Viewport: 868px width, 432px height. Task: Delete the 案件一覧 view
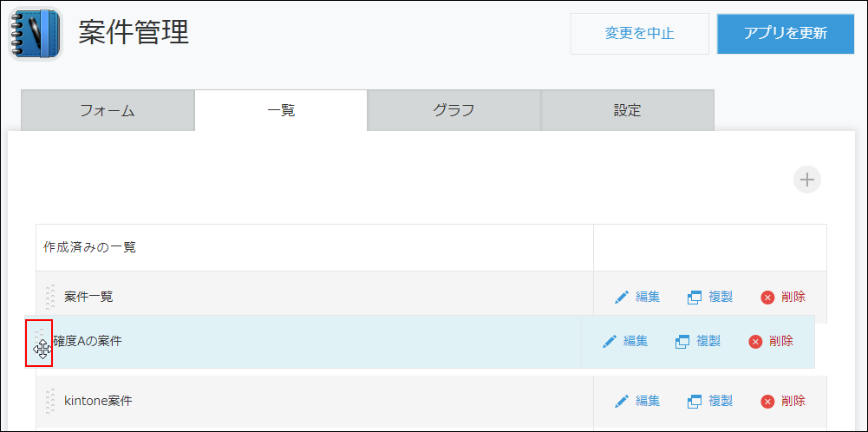(x=783, y=297)
